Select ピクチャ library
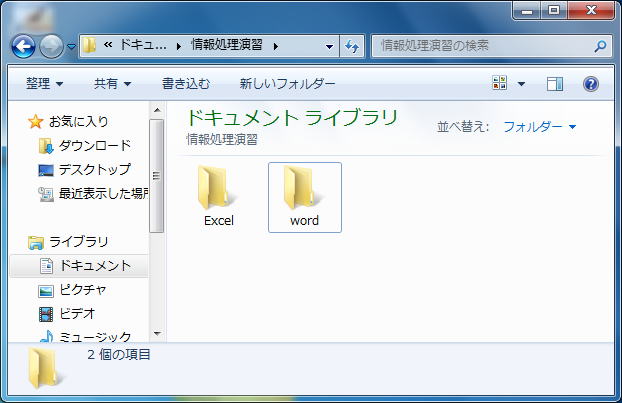Image resolution: width=622 pixels, height=403 pixels. tap(83, 290)
